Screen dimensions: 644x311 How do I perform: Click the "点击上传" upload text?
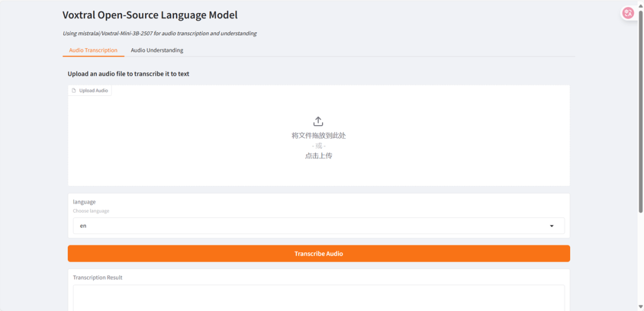[x=318, y=155]
